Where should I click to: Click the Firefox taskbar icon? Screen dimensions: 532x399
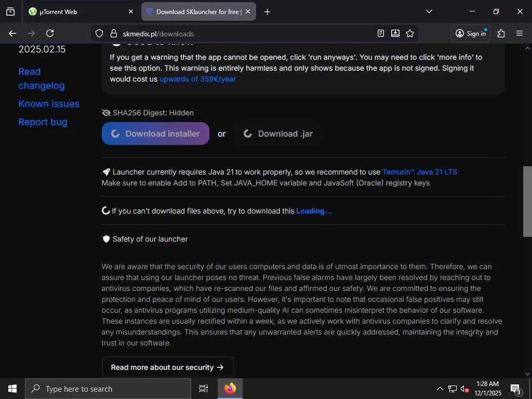click(x=230, y=389)
